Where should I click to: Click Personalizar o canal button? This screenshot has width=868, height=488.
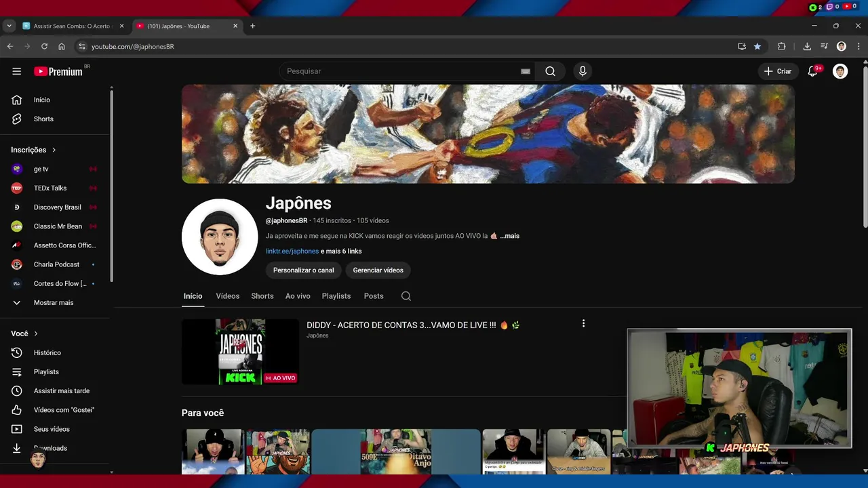(304, 270)
